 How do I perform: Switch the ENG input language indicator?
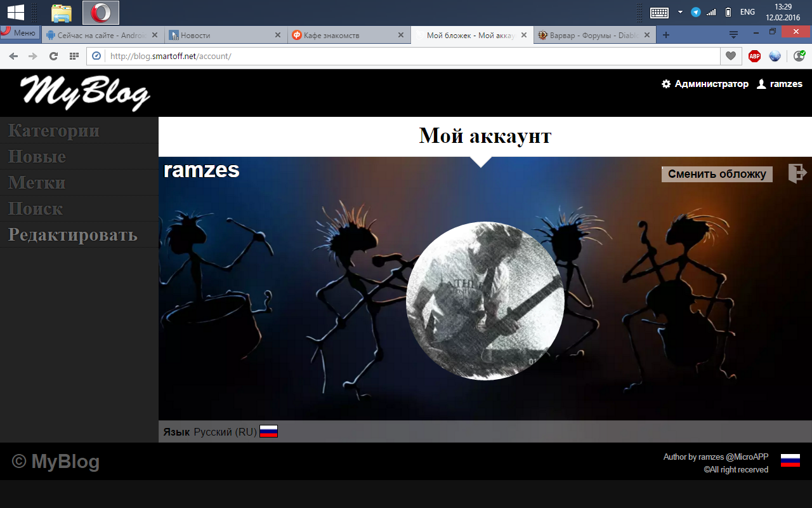[747, 12]
